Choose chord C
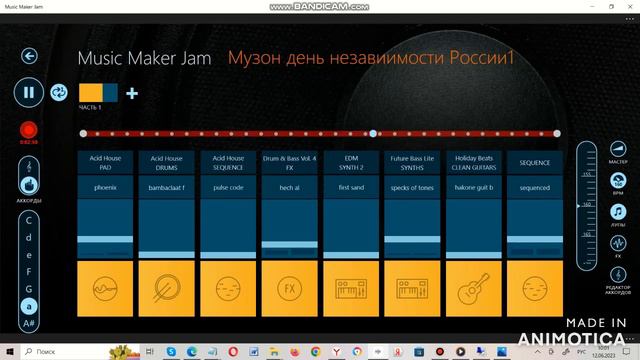The height and width of the screenshot is (360, 640). pyautogui.click(x=29, y=220)
